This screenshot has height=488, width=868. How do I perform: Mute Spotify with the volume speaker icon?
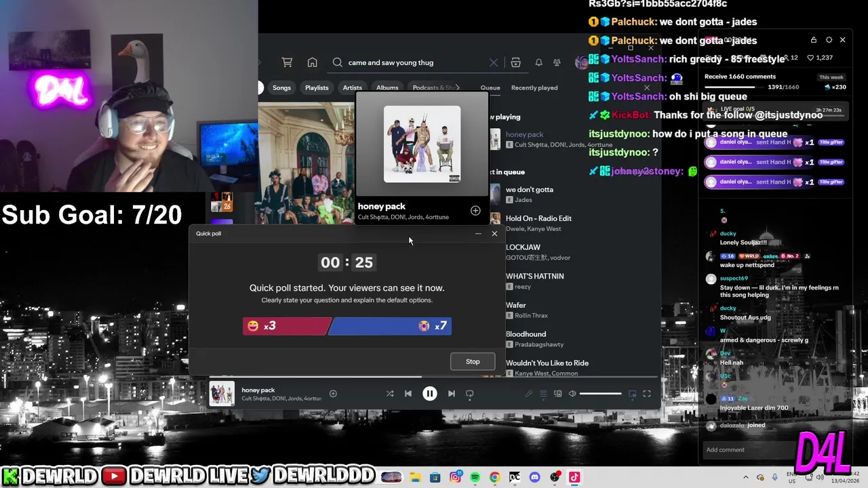click(x=572, y=394)
